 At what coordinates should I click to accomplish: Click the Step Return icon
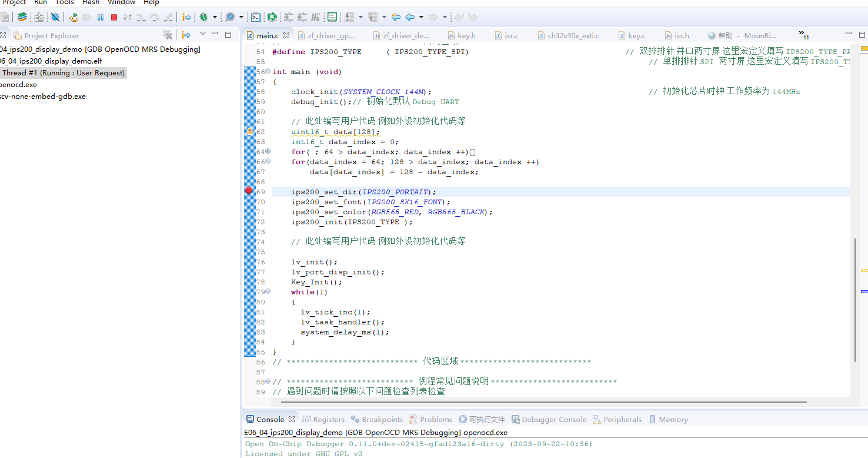(168, 17)
